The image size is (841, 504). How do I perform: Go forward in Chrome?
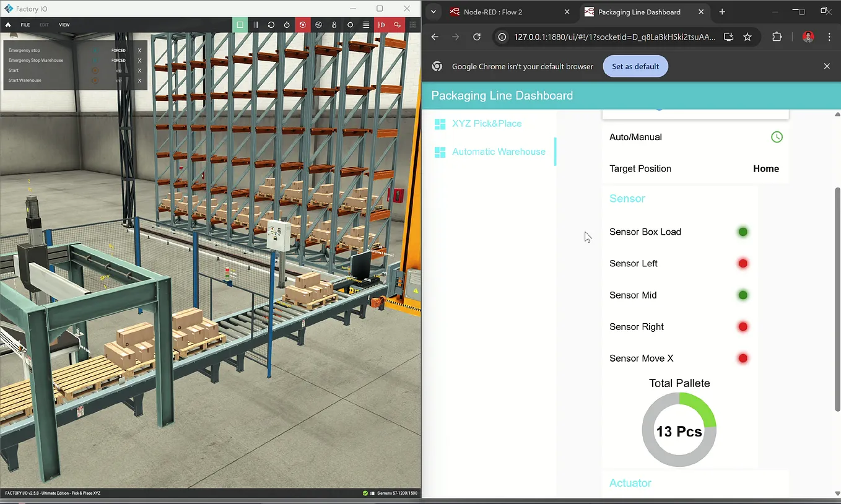tap(456, 37)
